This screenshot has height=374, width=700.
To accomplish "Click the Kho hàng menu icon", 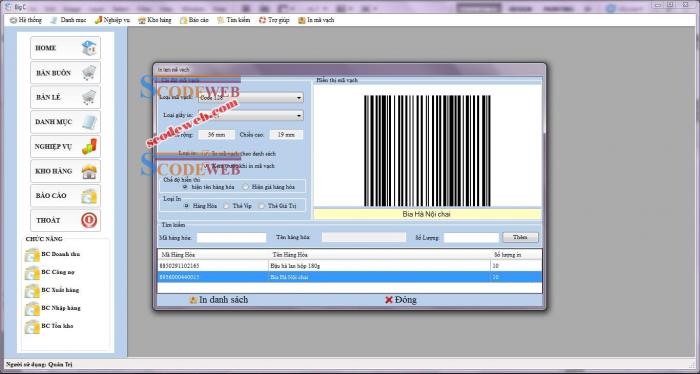I will tap(142, 20).
